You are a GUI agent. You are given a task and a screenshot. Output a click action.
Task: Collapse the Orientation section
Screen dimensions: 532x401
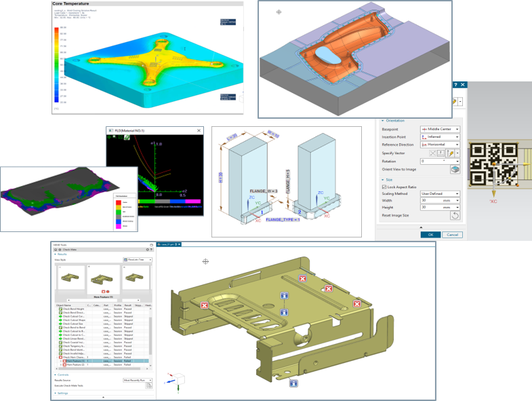pos(382,120)
